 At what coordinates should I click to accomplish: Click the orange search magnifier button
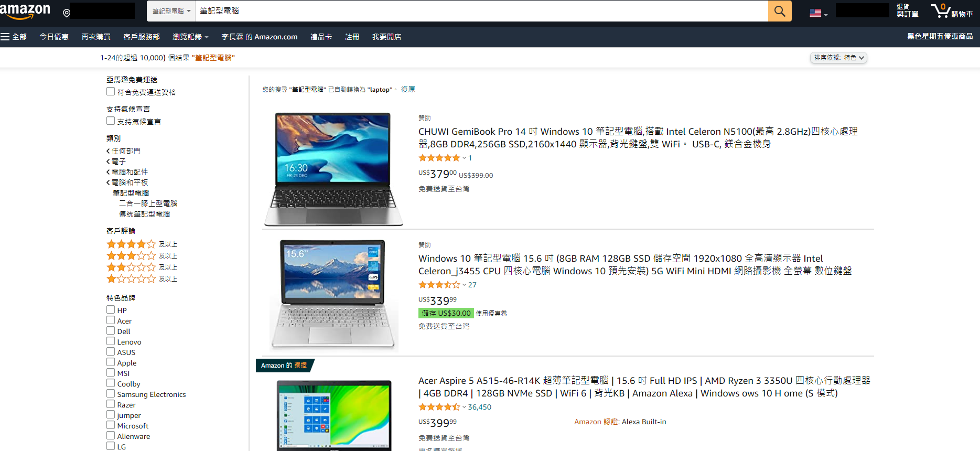coord(780,11)
